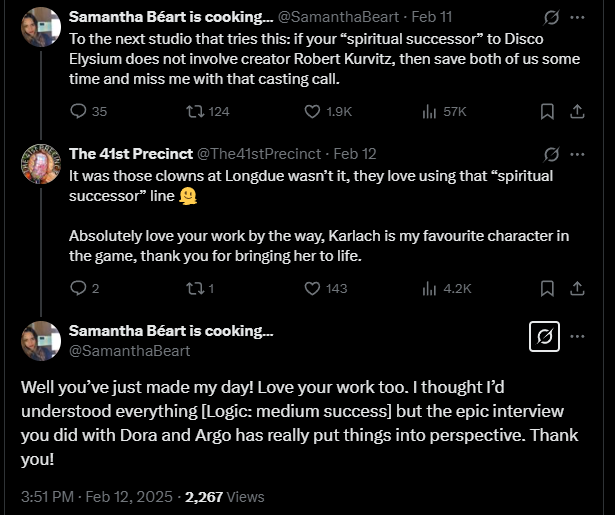Share Samantha's Feb 11 tweet
The width and height of the screenshot is (615, 515).
coord(577,111)
